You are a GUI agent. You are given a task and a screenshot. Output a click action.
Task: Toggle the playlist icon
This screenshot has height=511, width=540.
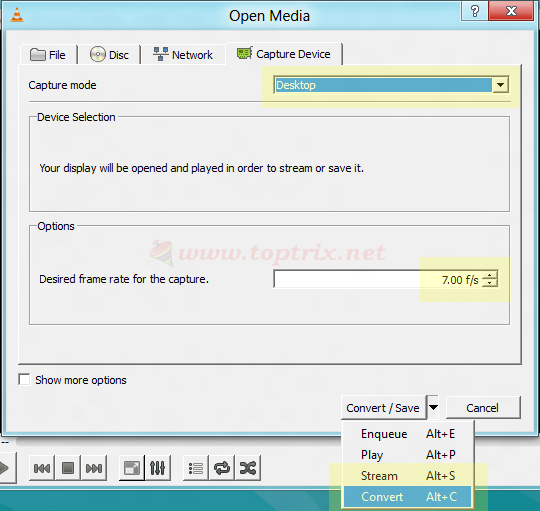point(196,468)
